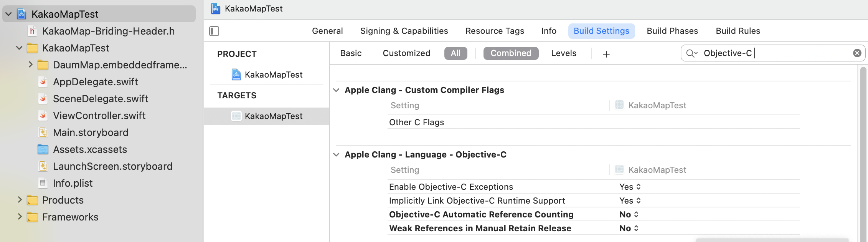This screenshot has height=242, width=868.
Task: Click the storyboard icon of LaunchScreen.storyboard
Action: (43, 166)
